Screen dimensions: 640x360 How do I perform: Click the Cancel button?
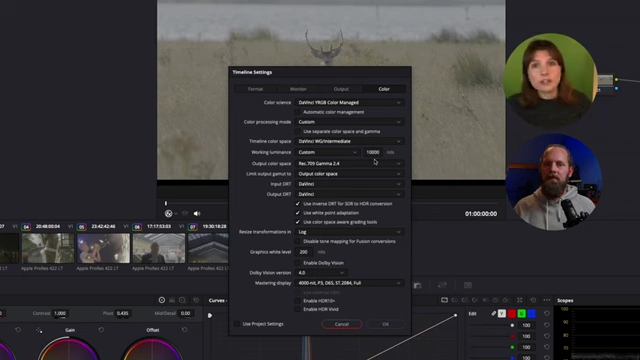342,324
